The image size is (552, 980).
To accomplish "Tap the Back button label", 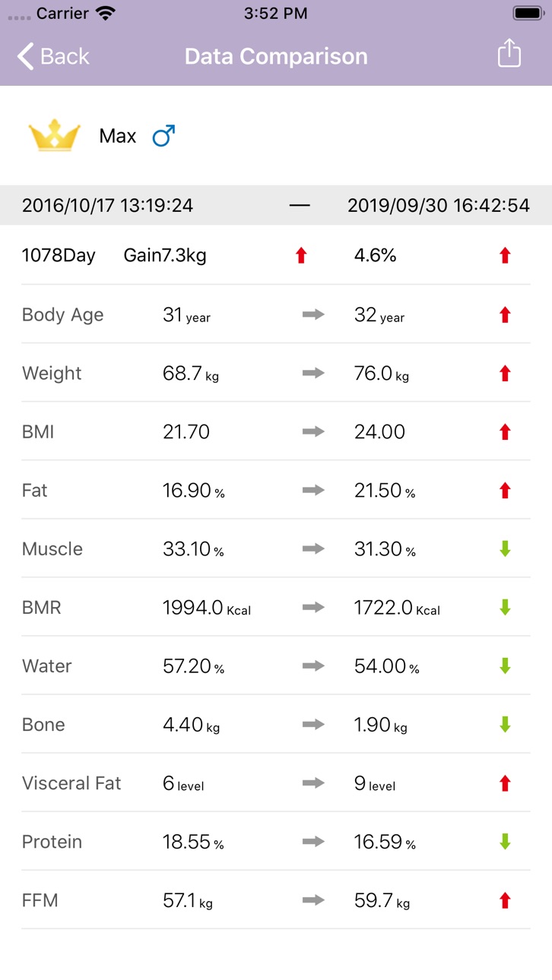I will tap(65, 56).
